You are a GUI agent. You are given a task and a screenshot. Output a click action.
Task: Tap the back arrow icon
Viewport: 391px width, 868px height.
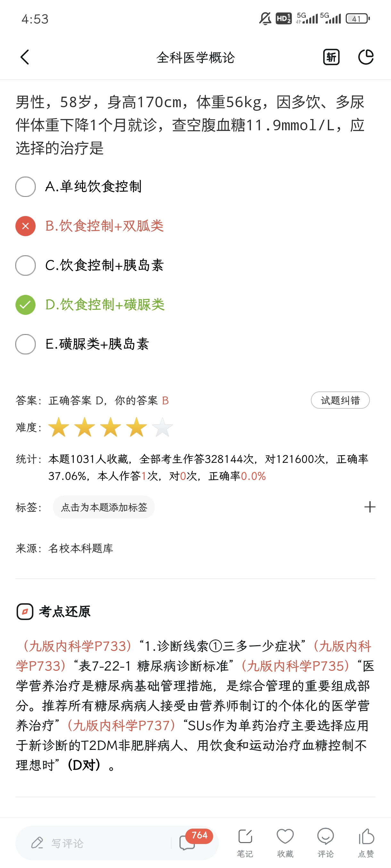25,57
